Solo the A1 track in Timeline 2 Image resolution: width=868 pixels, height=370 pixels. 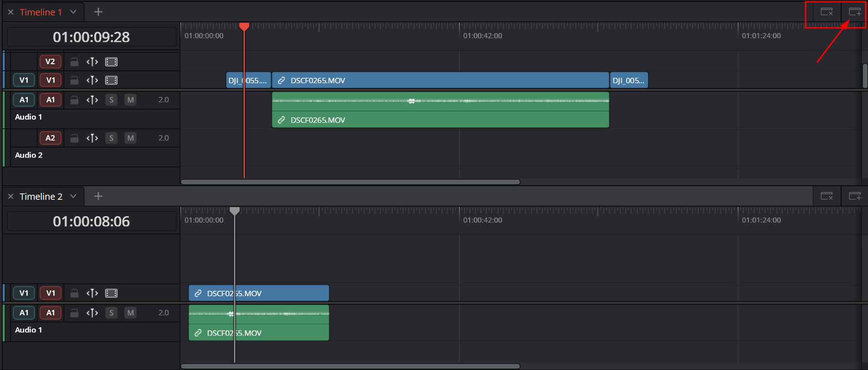point(112,313)
